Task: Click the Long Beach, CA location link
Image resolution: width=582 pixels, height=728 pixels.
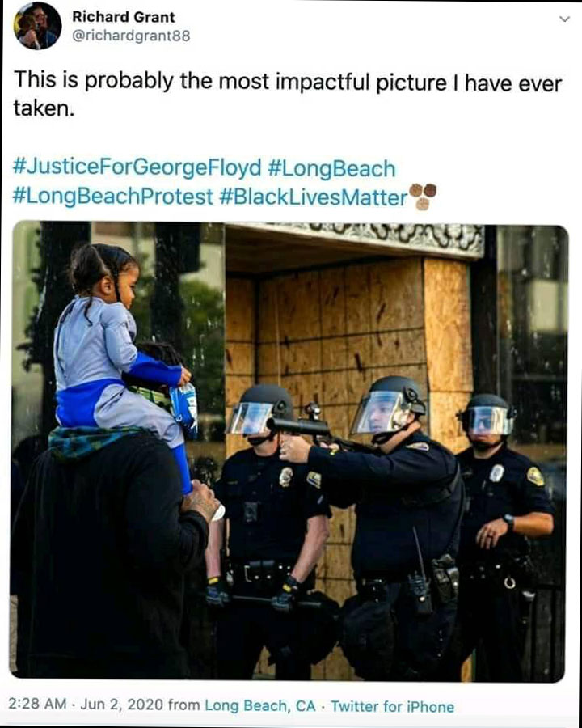Action: (260, 705)
